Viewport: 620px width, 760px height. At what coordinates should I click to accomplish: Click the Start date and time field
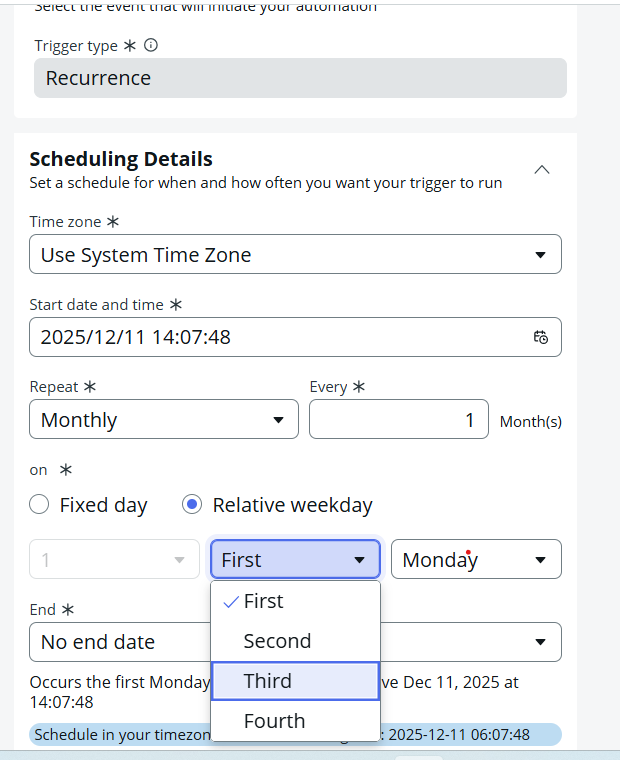tap(280, 337)
